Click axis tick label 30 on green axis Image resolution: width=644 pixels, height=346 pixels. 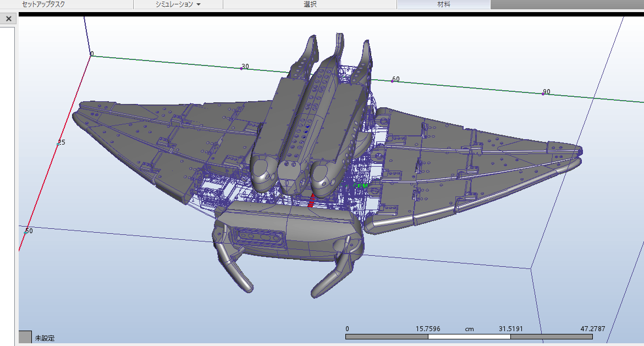pos(245,66)
